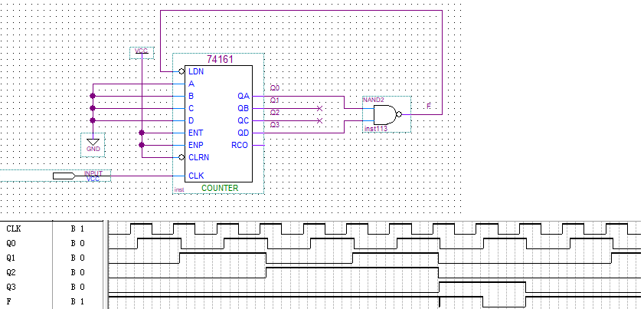Click the B input pin label
This screenshot has width=644, height=309.
point(191,96)
